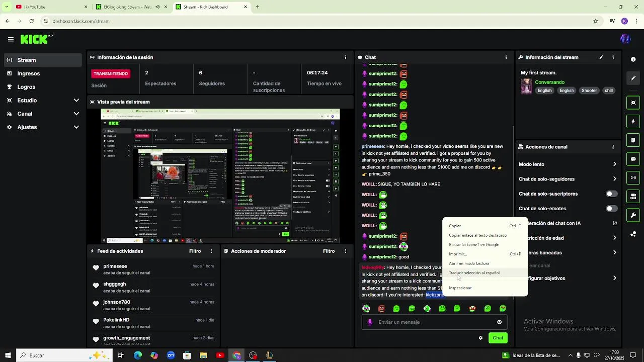Choose Inspeccionar in context menu

click(485, 288)
